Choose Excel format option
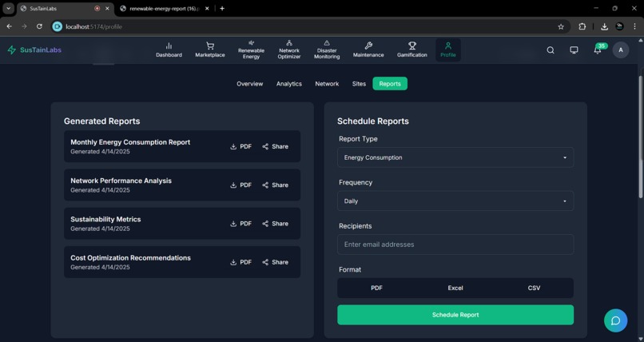The image size is (644, 342). (x=455, y=288)
